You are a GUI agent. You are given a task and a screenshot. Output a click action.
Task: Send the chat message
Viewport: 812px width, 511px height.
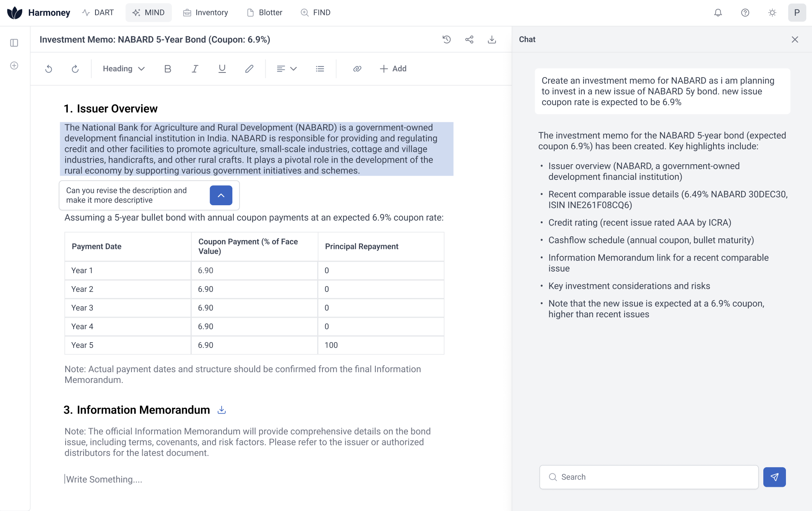[x=774, y=477]
